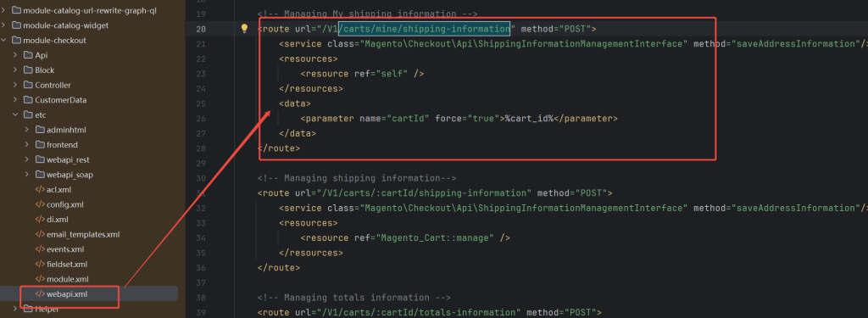Click the XML file icon of email_templates.xml
Image resolution: width=868 pixels, height=318 pixels.
click(x=41, y=234)
